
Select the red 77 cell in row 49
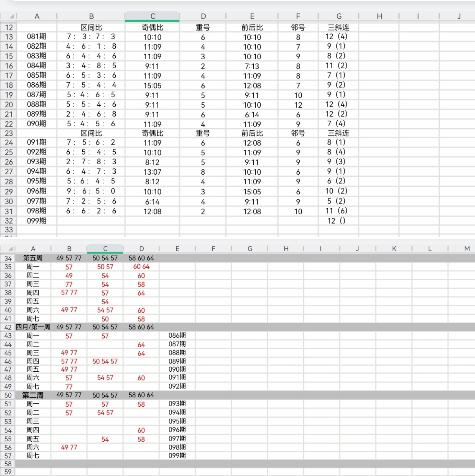(69, 387)
